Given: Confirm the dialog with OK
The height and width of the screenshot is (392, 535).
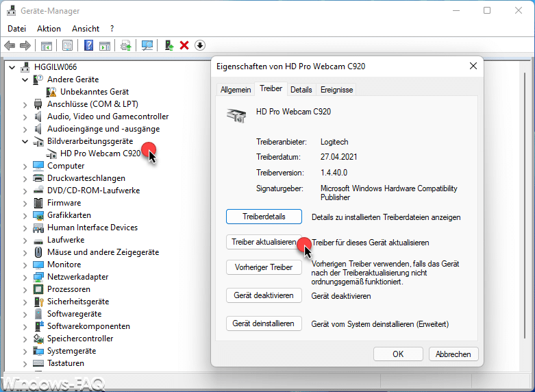Looking at the screenshot, I should point(398,354).
